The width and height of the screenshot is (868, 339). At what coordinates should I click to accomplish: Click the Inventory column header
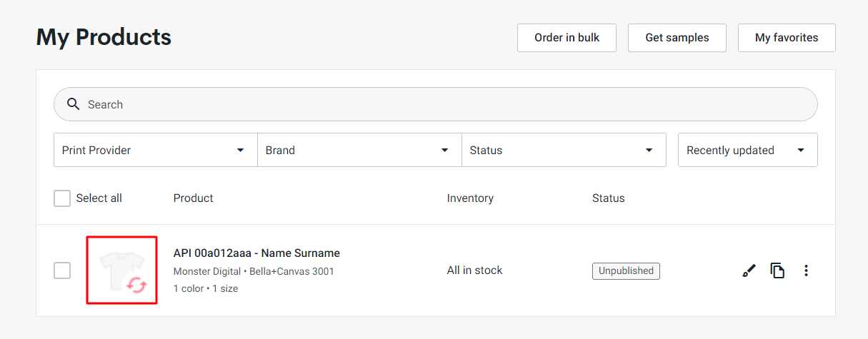pyautogui.click(x=470, y=198)
